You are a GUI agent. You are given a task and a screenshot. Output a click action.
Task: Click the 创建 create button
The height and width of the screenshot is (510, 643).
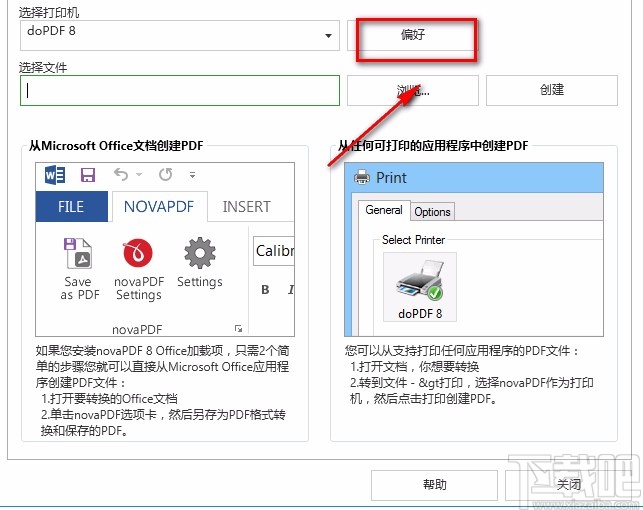tap(552, 90)
